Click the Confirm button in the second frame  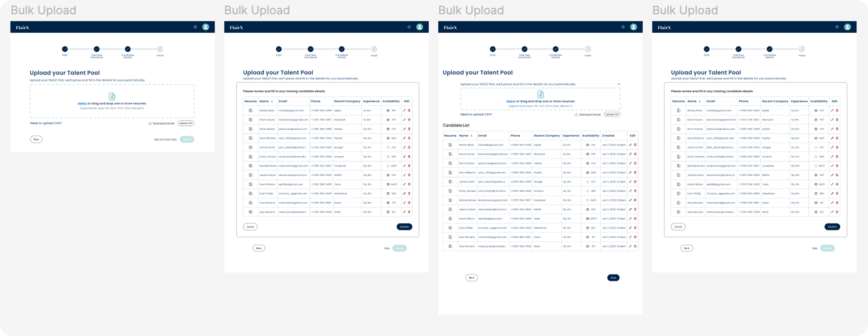point(404,227)
